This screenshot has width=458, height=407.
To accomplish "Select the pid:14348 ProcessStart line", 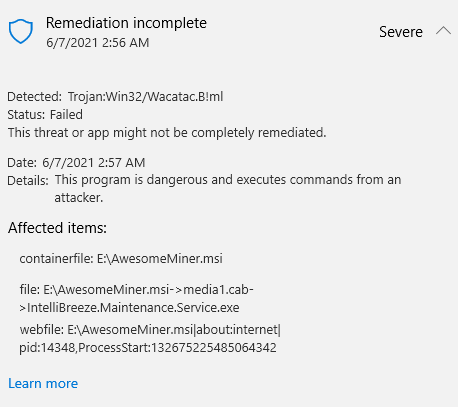I will point(148,348).
